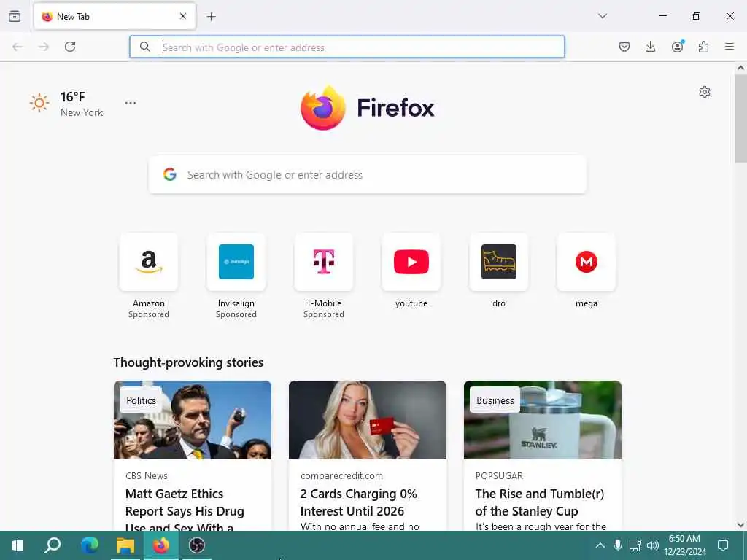Open File Explorer from taskbar
Screen dimensions: 747x560
pos(125,545)
